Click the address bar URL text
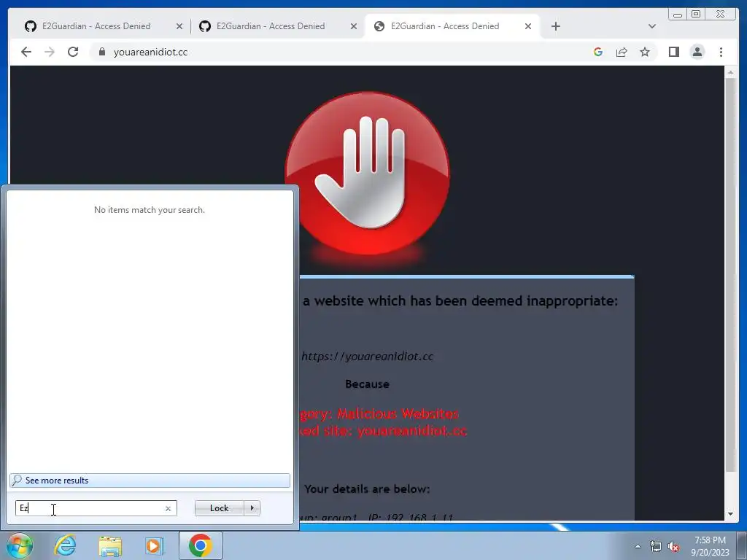The image size is (747, 560). (x=150, y=52)
